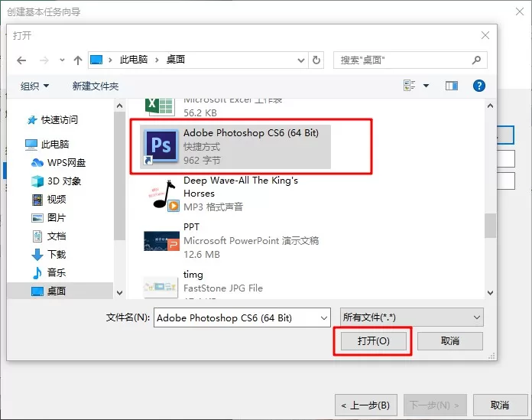Open view options dropdown arrow
Viewport: 532px width, 420px height.
tap(427, 86)
